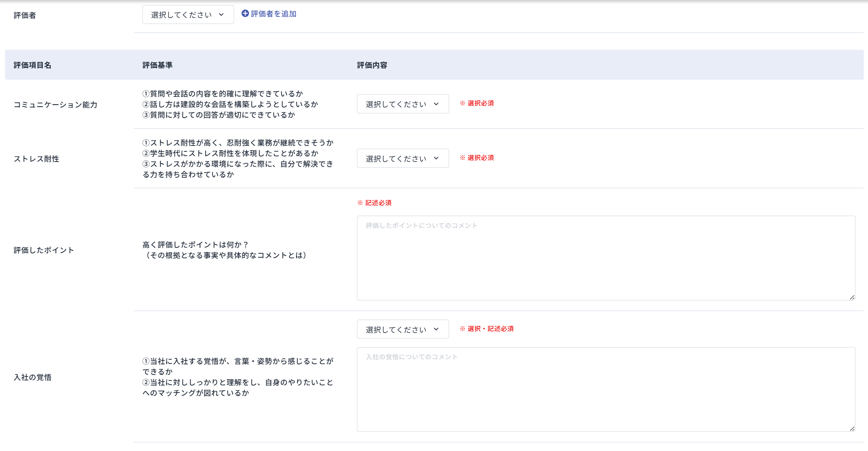Click the 記述必須 label above the comment field
868x451 pixels.
[375, 203]
